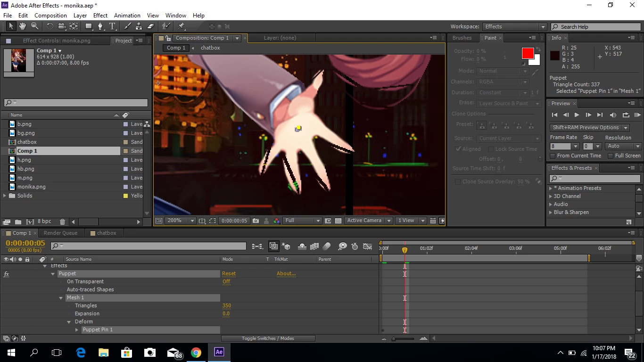Image resolution: width=644 pixels, height=362 pixels.
Task: Open the 200% magnification dropdown
Action: pos(181,221)
